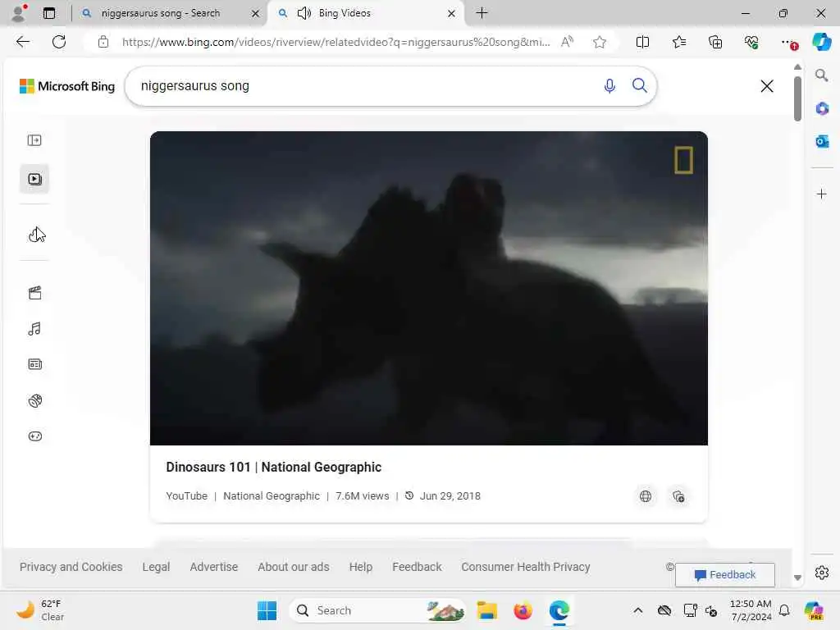Open Edge split screen view
The image size is (840, 630).
642,42
